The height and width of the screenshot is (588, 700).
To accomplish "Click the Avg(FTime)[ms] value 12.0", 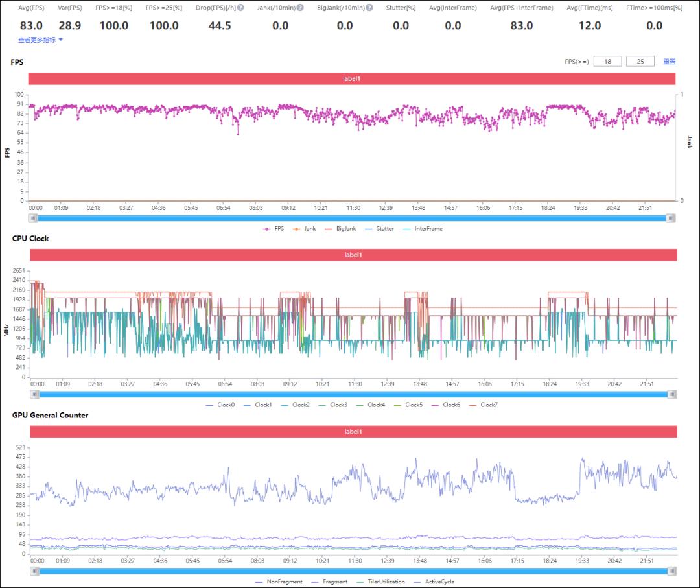I will coord(590,25).
